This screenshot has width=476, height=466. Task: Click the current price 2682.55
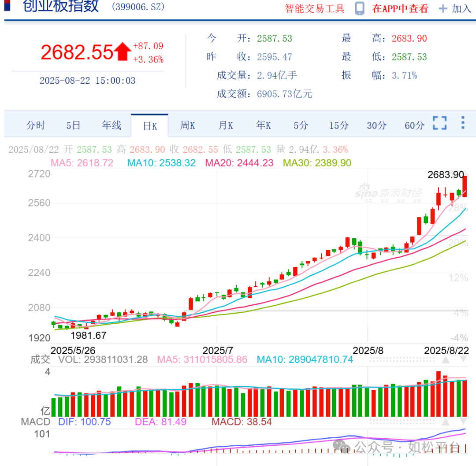(x=77, y=52)
